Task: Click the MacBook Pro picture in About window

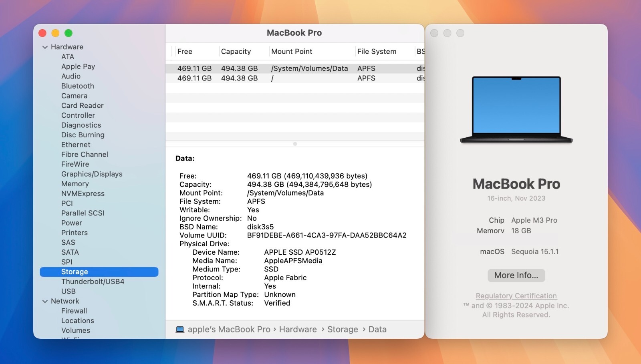Action: pyautogui.click(x=516, y=110)
